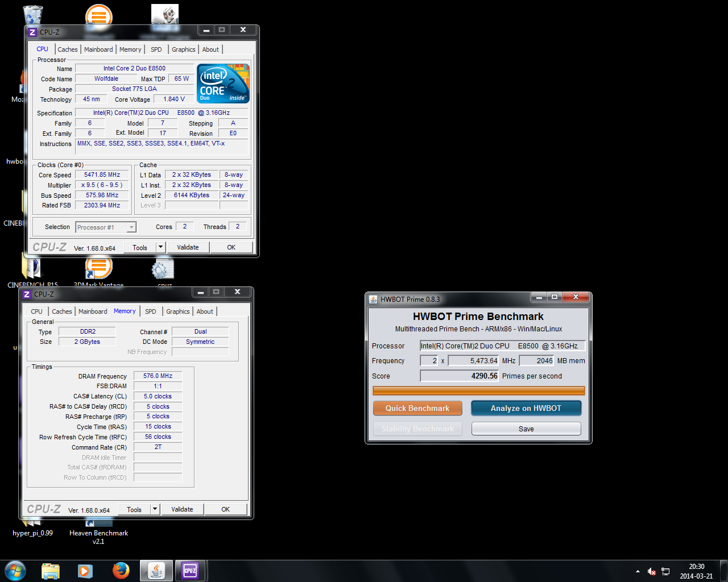Open Tools dropdown arrow in CPU window
Image resolution: width=728 pixels, height=582 pixels.
pyautogui.click(x=160, y=247)
